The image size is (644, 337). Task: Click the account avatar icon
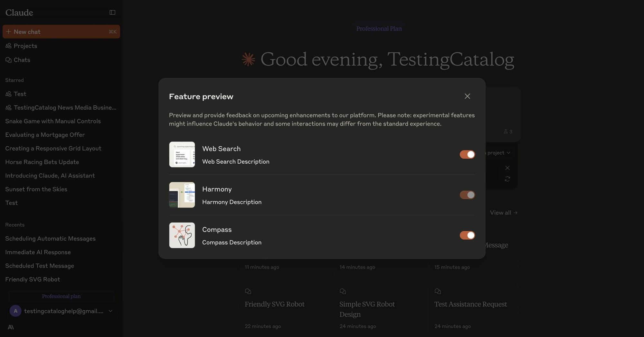(15, 311)
